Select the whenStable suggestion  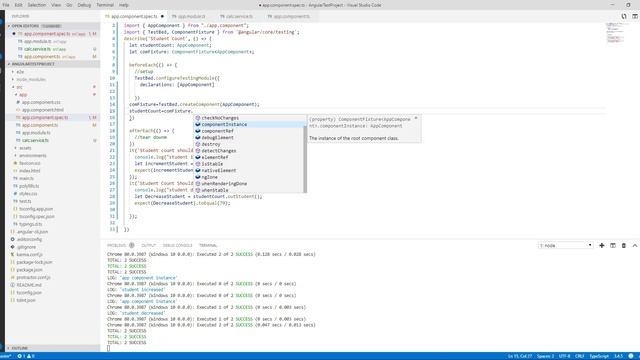(x=249, y=190)
